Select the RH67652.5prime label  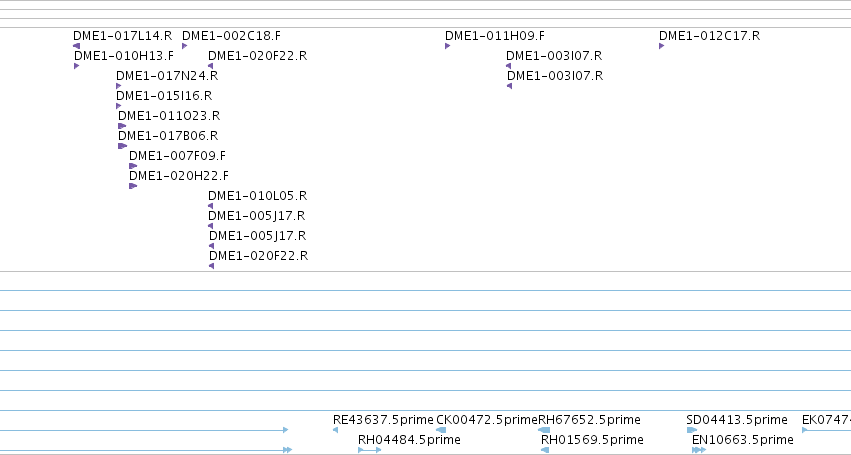(589, 420)
